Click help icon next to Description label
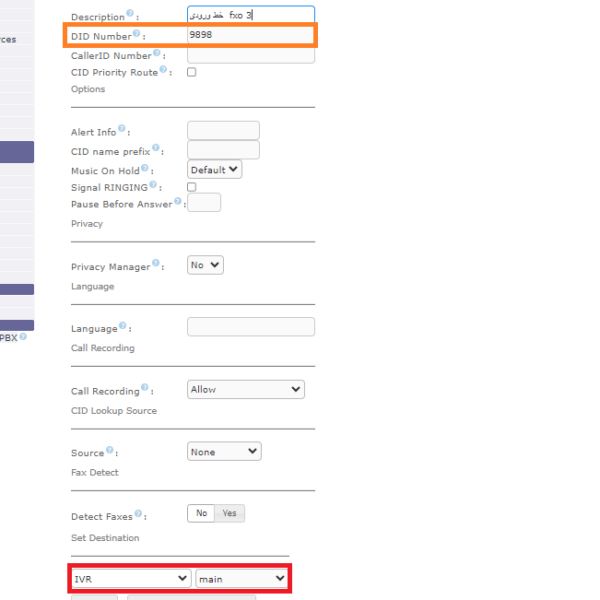This screenshot has width=600, height=600. pos(130,15)
